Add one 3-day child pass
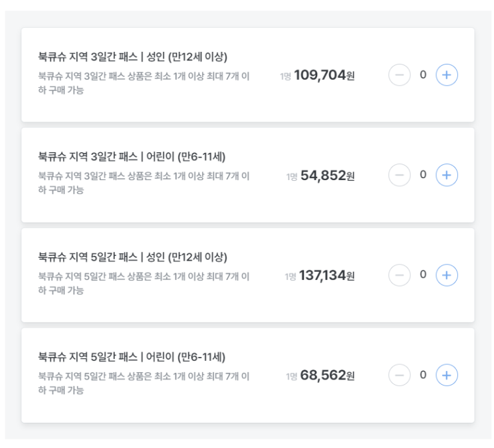The width and height of the screenshot is (494, 448). [x=447, y=175]
